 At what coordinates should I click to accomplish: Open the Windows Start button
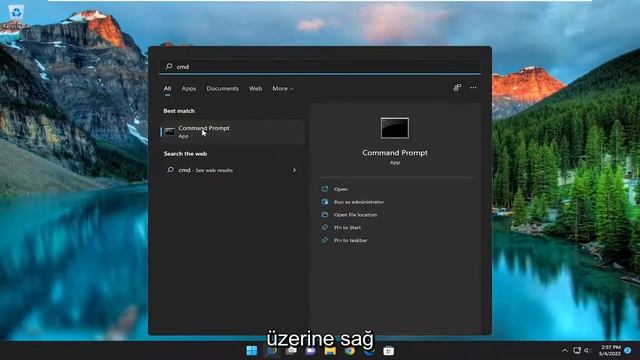[252, 351]
